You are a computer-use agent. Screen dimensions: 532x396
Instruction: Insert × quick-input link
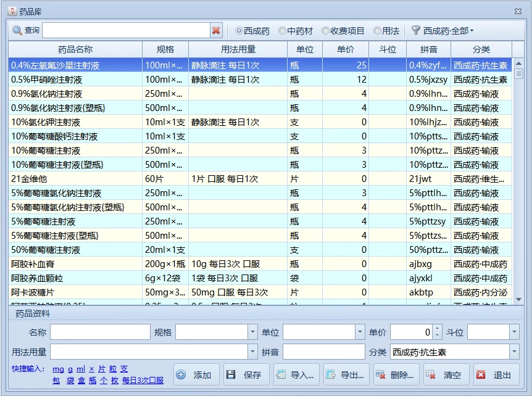pyautogui.click(x=91, y=369)
